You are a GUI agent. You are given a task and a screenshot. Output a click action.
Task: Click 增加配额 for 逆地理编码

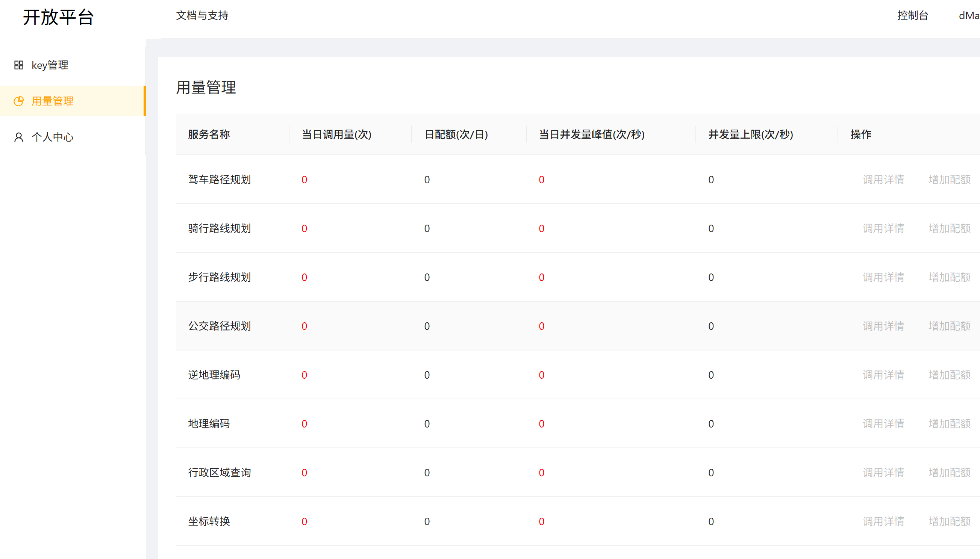[x=949, y=374]
